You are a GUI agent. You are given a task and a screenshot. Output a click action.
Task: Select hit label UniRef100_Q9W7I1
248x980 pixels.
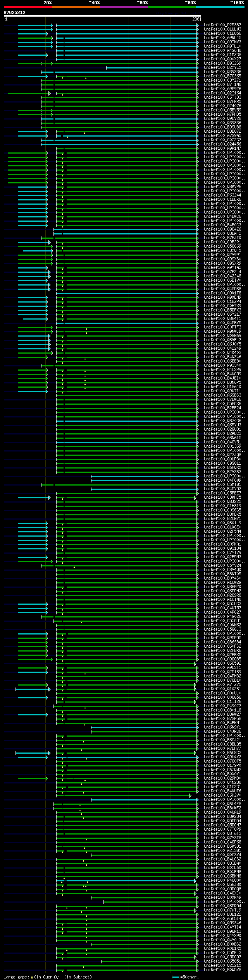coord(222,391)
